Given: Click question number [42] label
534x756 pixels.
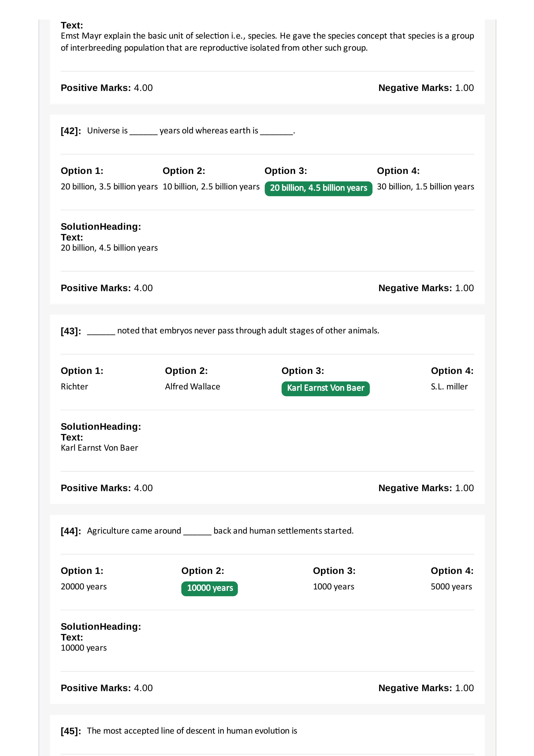Looking at the screenshot, I should 71,131.
